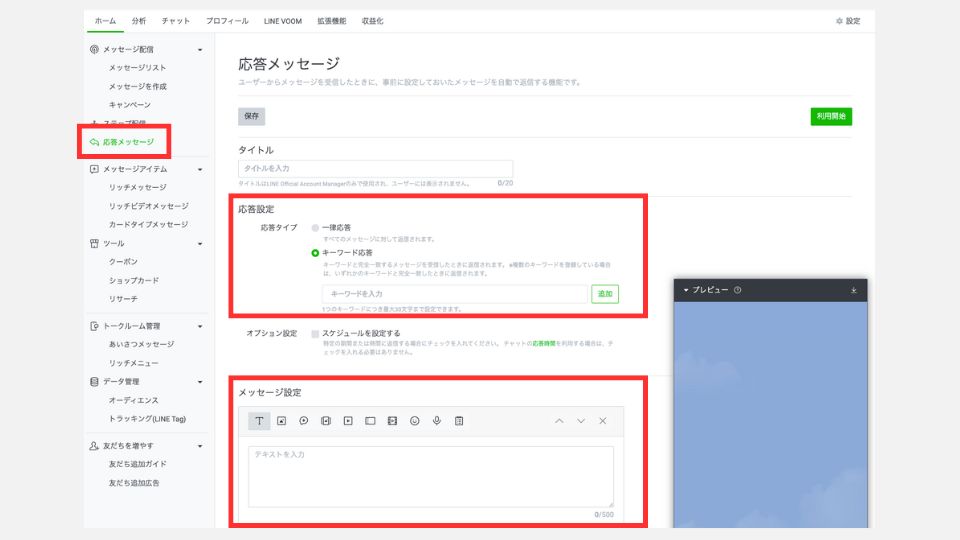Open the 拡張機能 tab
The image size is (960, 540).
pos(332,21)
